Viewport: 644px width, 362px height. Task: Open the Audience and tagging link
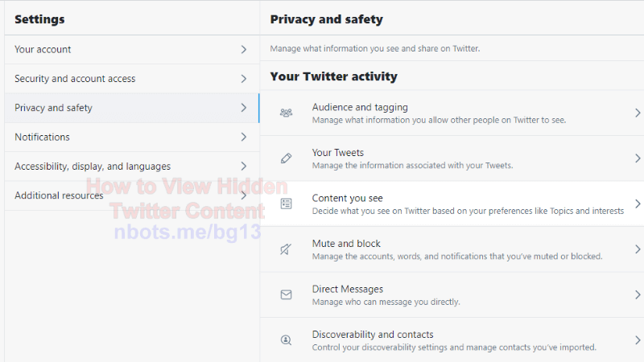click(452, 113)
